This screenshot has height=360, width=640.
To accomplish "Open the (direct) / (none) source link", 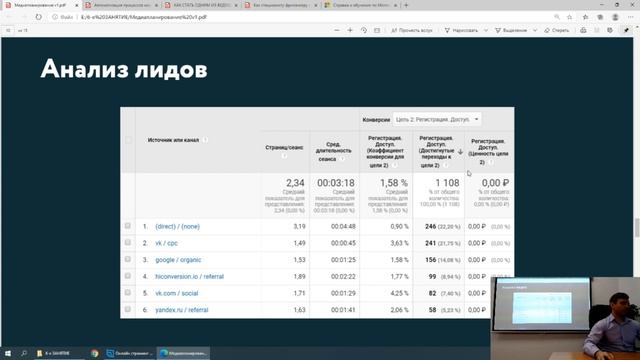I will tap(178, 227).
